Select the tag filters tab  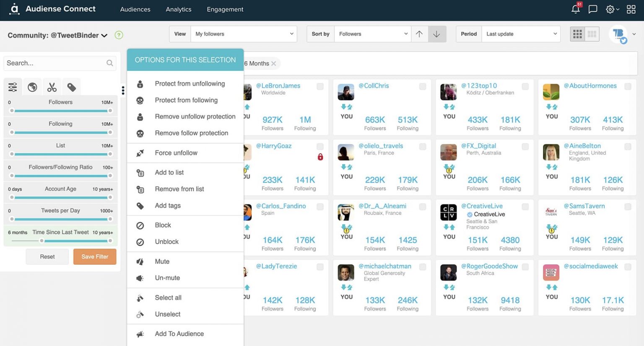pyautogui.click(x=71, y=87)
